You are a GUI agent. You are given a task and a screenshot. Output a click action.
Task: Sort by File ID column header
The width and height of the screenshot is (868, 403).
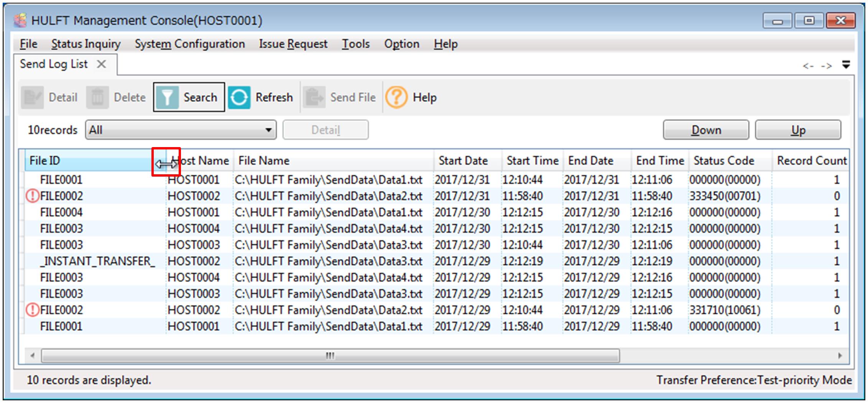click(x=95, y=161)
